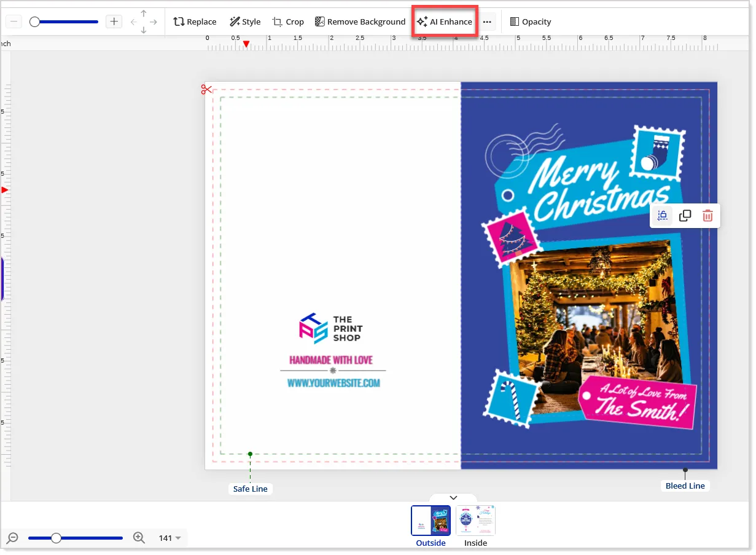Open the 141 zoom percentage dropdown
756x555 pixels.
[x=170, y=538]
